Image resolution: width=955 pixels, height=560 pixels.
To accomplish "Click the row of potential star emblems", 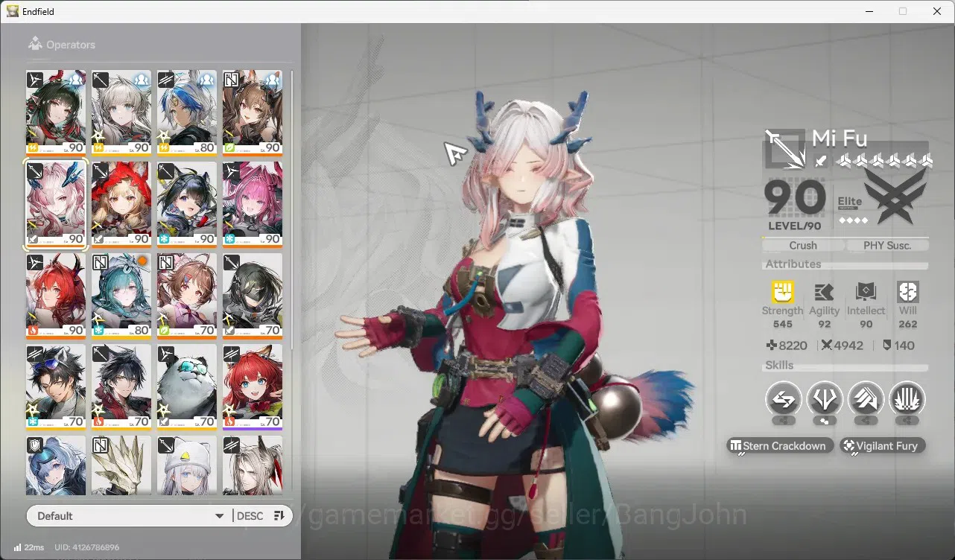I will click(884, 160).
